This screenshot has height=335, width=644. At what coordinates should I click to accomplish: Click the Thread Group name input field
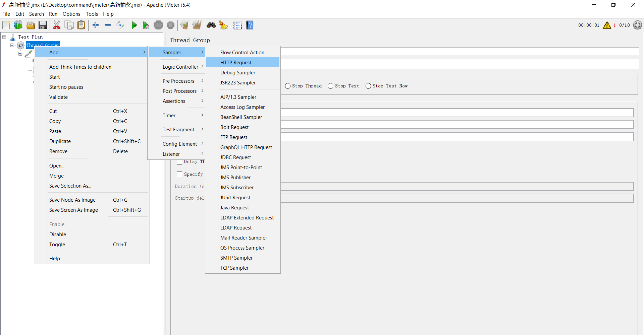[x=460, y=52]
